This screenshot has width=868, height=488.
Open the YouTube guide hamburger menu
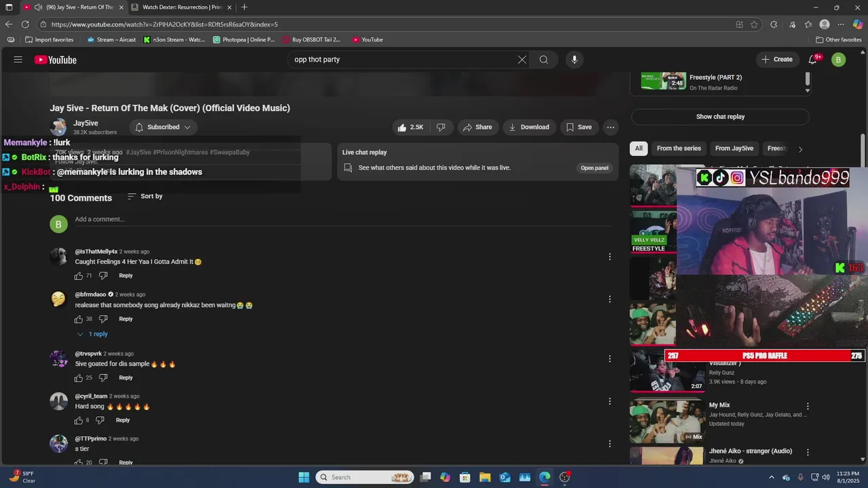[x=18, y=60]
